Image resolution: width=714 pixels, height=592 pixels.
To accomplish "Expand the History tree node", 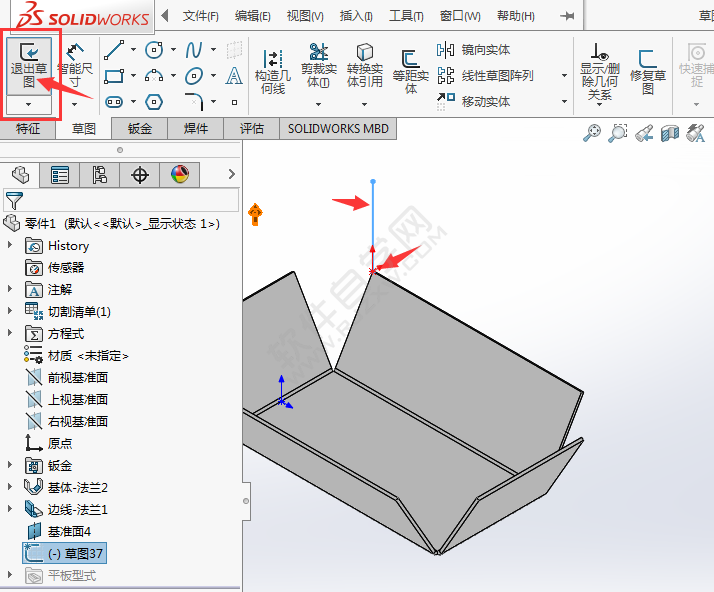I will tap(11, 245).
